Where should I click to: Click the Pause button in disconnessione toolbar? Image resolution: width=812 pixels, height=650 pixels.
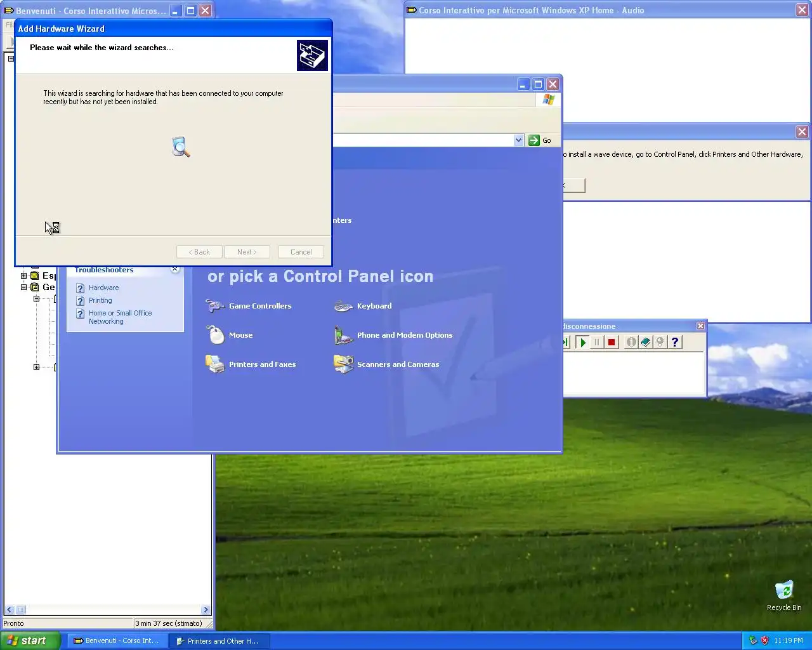597,342
